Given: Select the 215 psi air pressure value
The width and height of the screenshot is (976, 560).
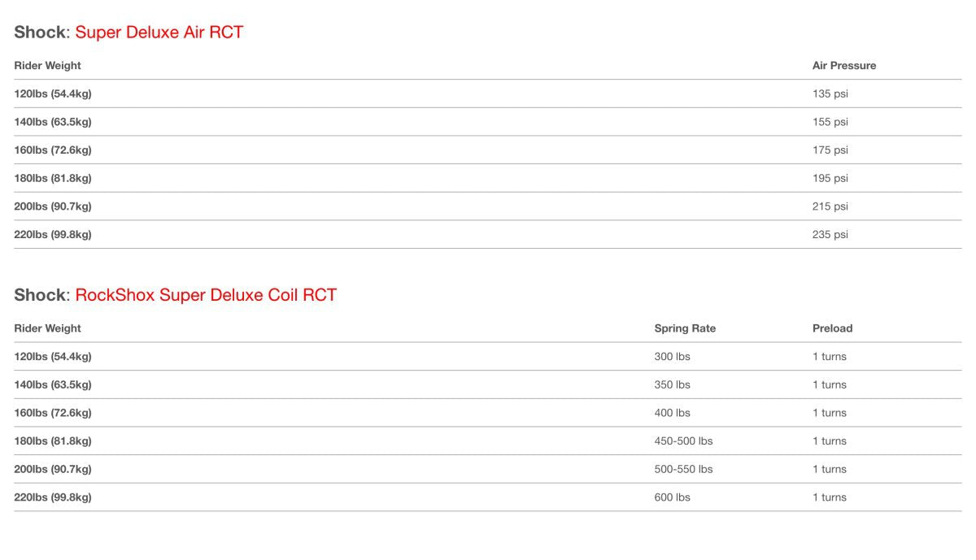Looking at the screenshot, I should [x=830, y=206].
